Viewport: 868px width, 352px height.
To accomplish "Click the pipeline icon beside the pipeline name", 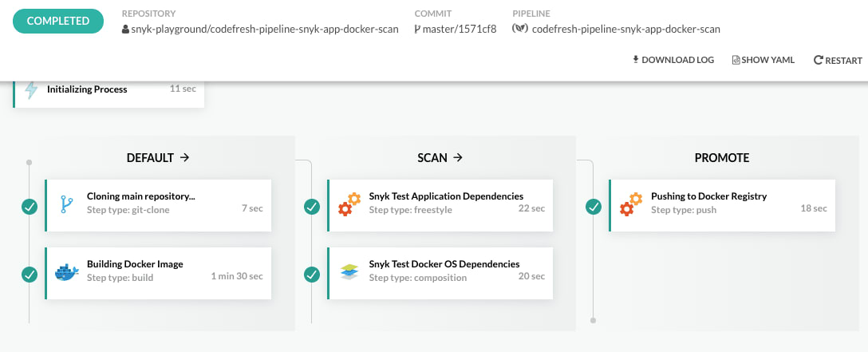I will tap(520, 29).
